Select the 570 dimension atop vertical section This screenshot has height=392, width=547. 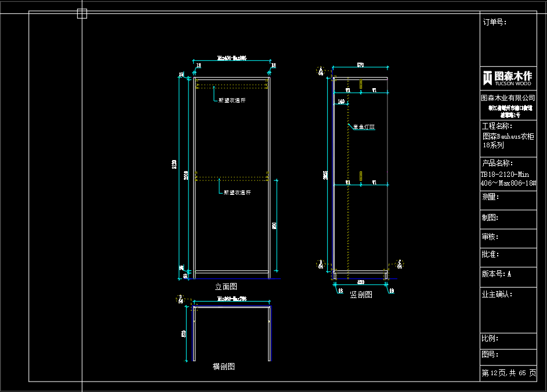(360, 66)
